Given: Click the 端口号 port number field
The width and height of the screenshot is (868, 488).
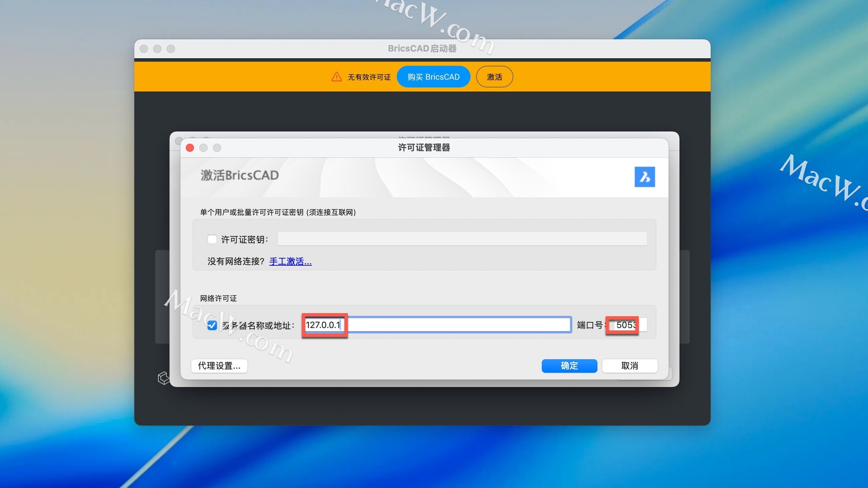Looking at the screenshot, I should pos(627,325).
